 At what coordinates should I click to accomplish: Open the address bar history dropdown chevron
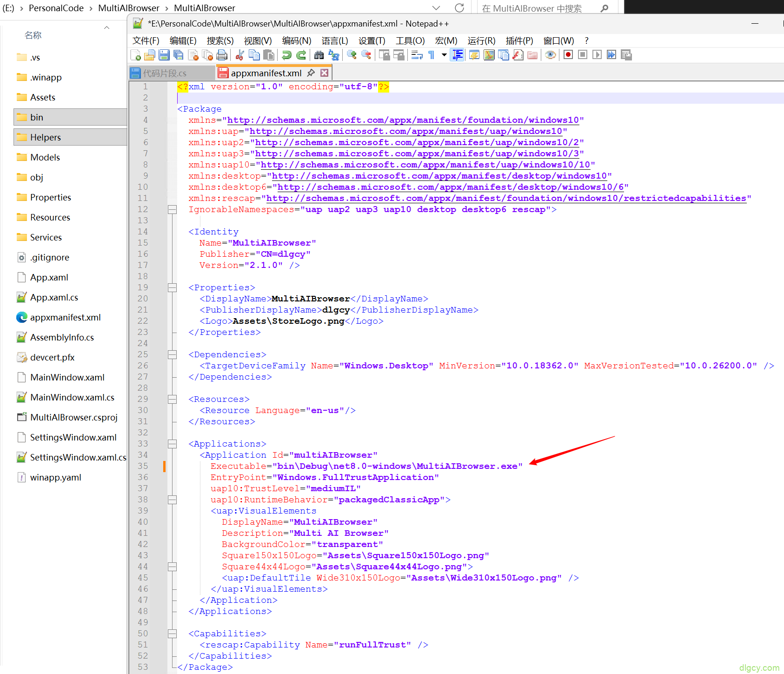pyautogui.click(x=436, y=8)
